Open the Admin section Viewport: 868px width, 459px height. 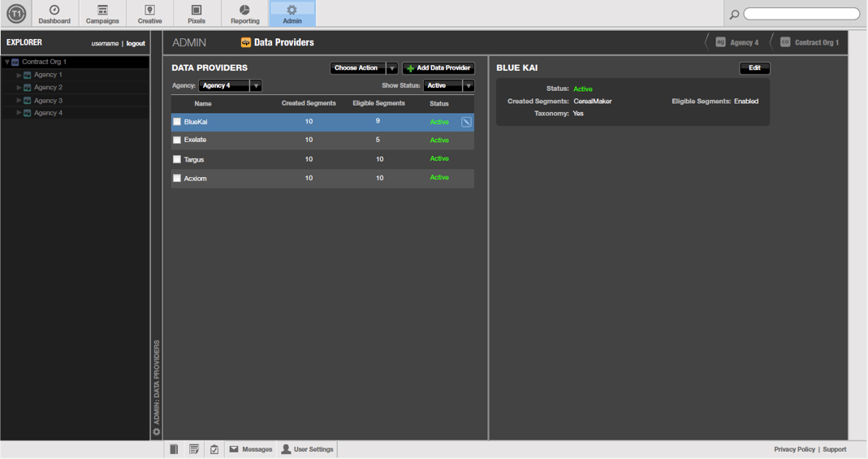point(292,14)
